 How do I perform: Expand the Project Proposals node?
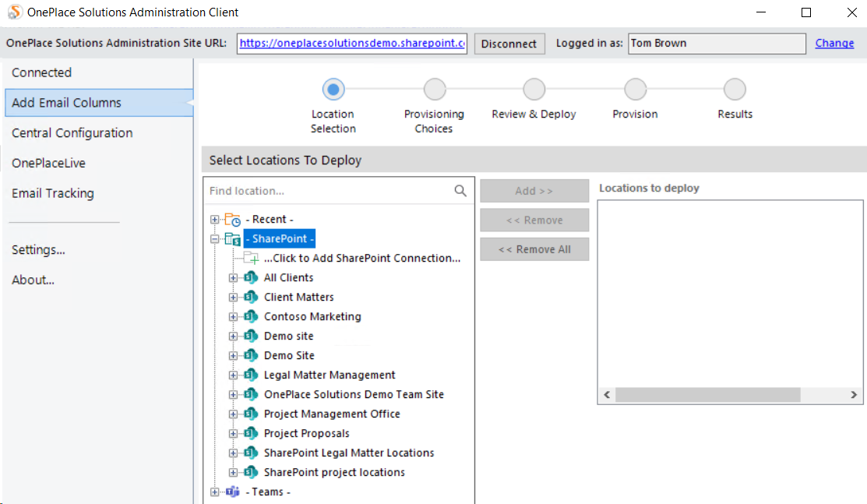click(234, 433)
